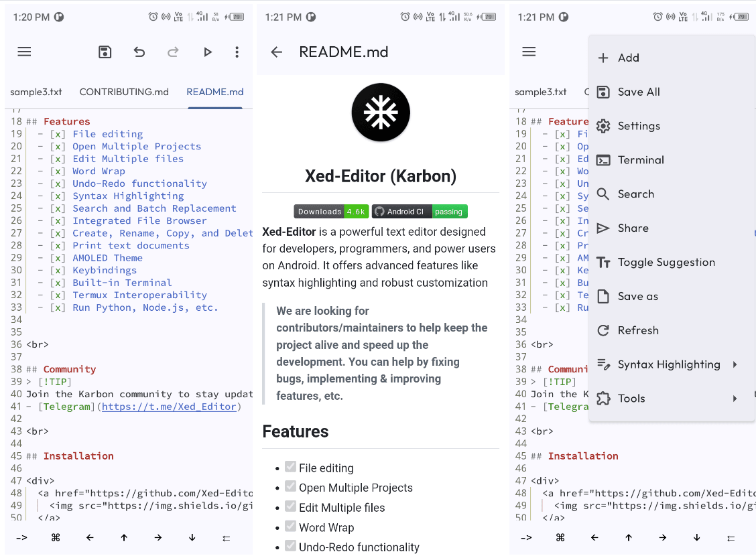Run the file with the play icon
The width and height of the screenshot is (756, 560).
(207, 52)
